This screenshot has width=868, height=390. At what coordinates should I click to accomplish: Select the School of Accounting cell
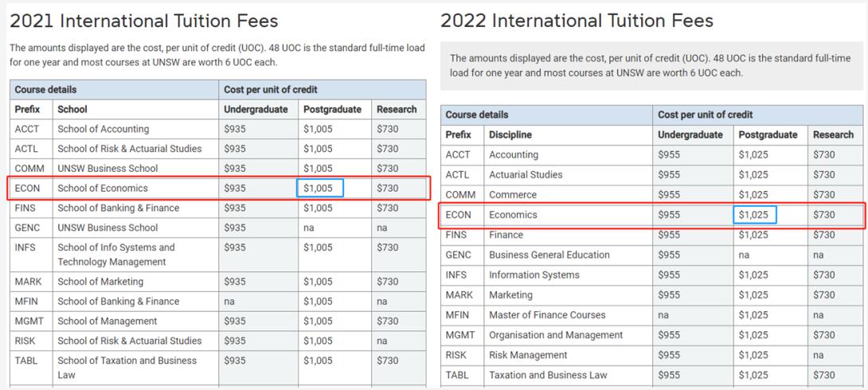pyautogui.click(x=103, y=129)
